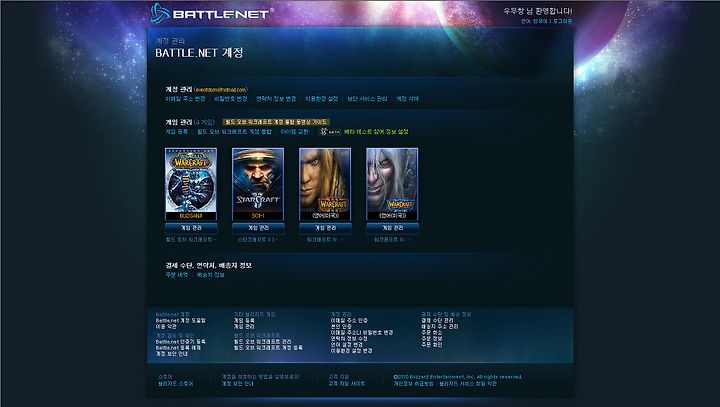Click the Battle.net logo in header
Screen dimensions: 720x407
click(211, 13)
